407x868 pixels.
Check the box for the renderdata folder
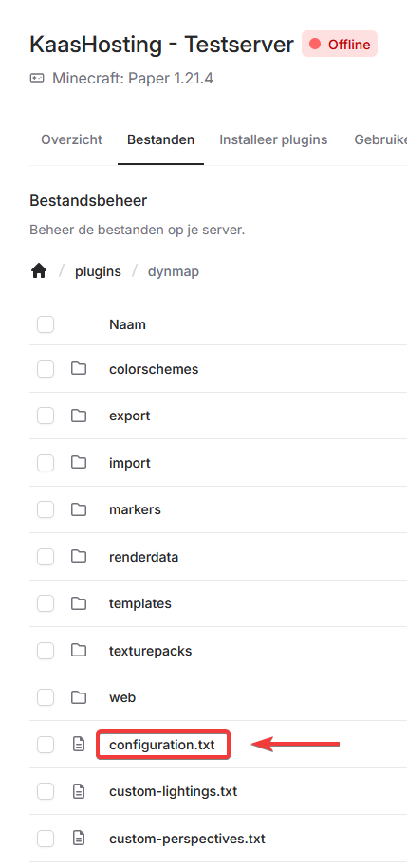46,556
